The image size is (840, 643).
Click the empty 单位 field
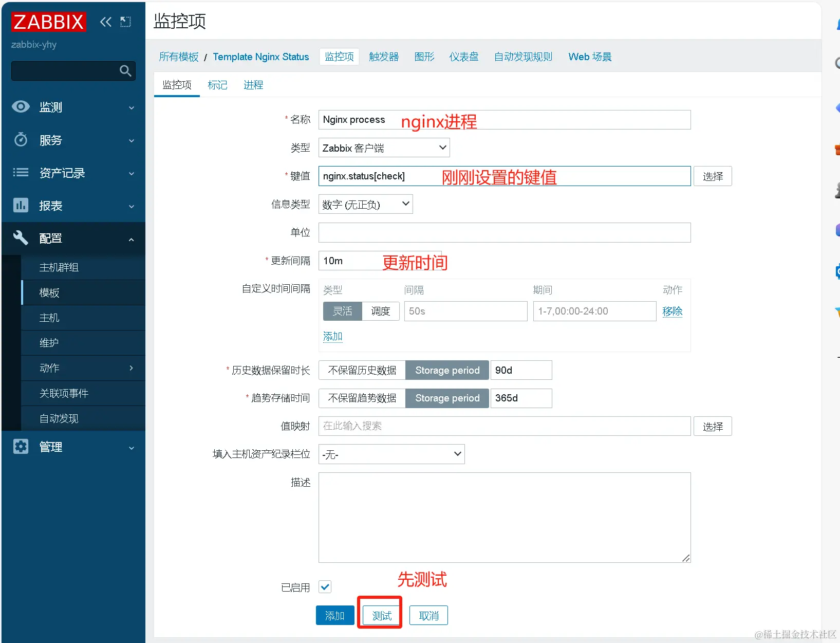pyautogui.click(x=505, y=232)
